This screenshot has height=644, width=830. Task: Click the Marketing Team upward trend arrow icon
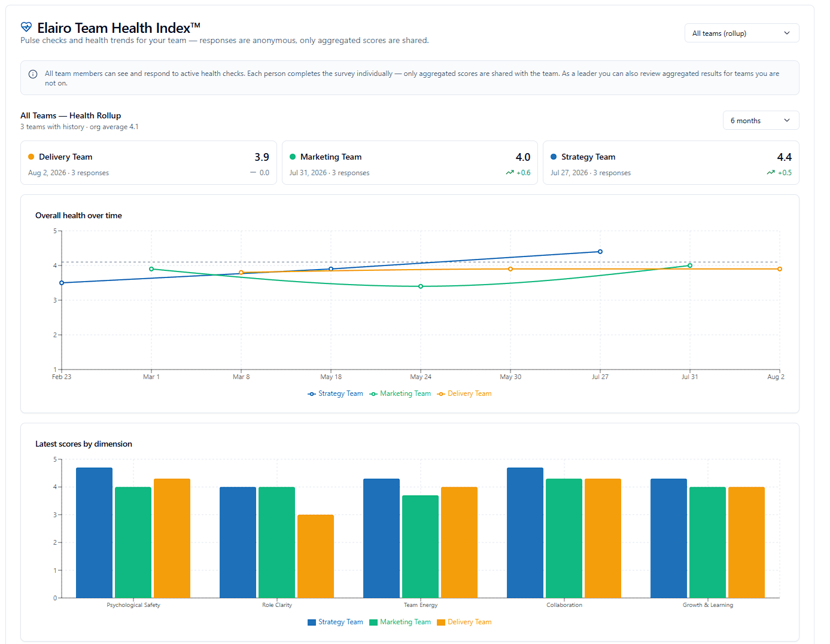pos(510,173)
